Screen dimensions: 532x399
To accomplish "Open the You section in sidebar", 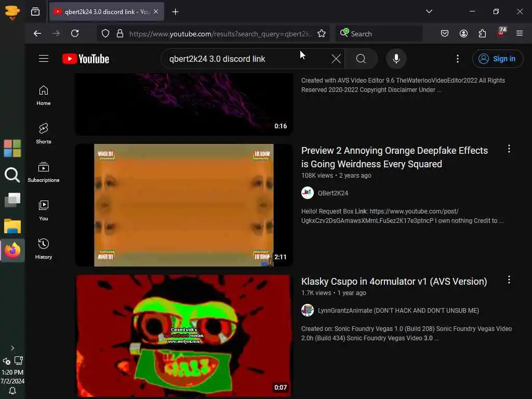I will pyautogui.click(x=44, y=211).
